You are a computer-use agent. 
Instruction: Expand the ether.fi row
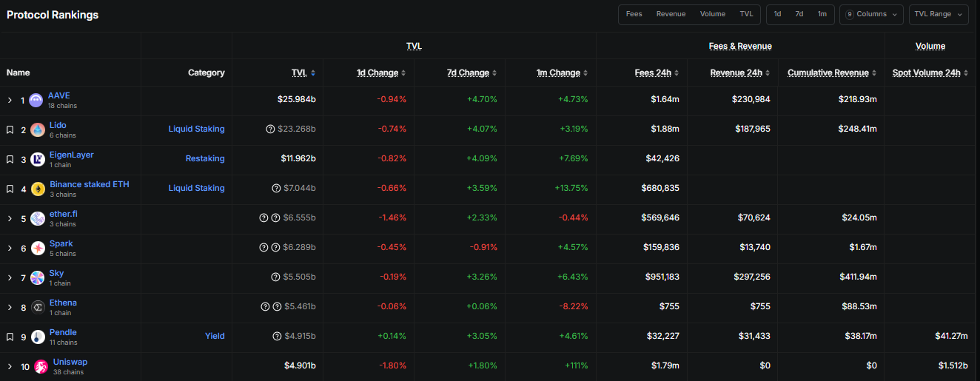pos(10,218)
